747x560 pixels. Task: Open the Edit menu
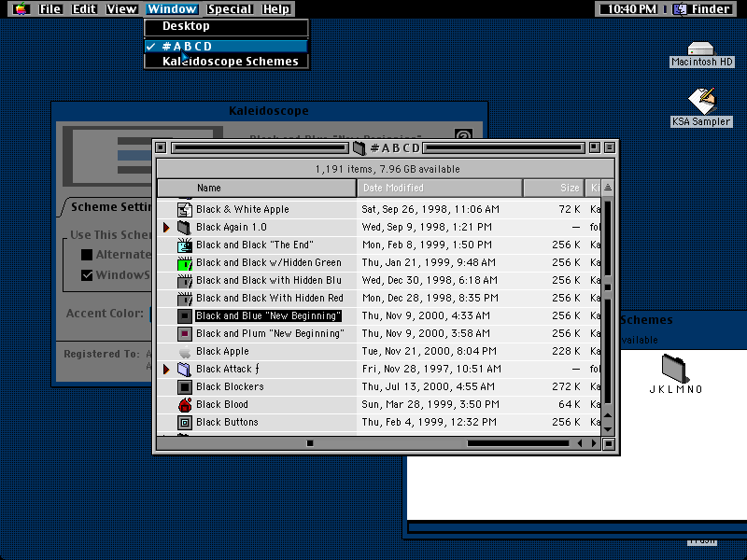tap(84, 9)
